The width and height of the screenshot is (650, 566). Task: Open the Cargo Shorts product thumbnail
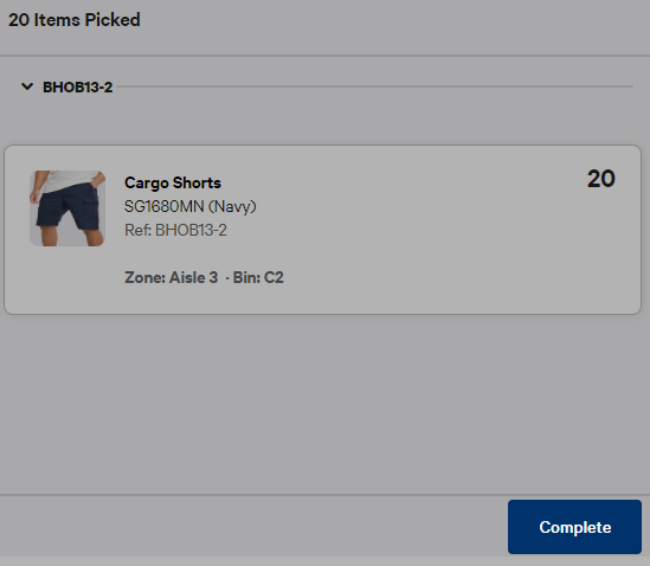tap(67, 208)
